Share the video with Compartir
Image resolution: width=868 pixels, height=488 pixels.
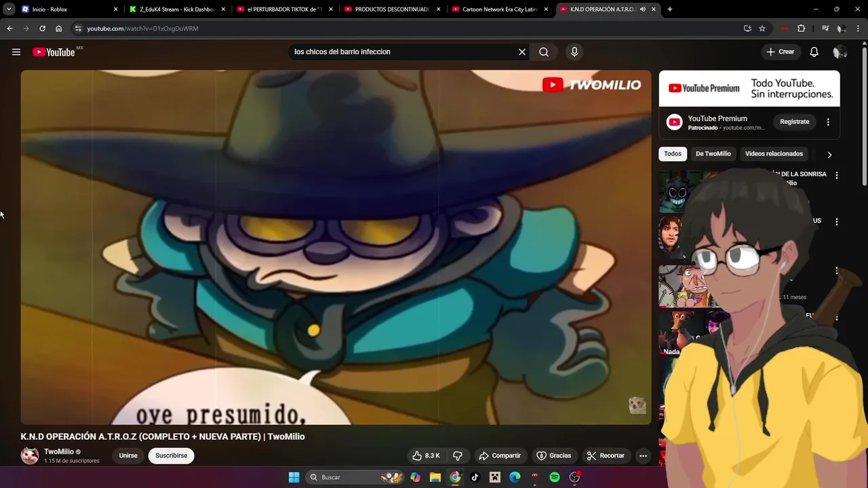(x=500, y=455)
